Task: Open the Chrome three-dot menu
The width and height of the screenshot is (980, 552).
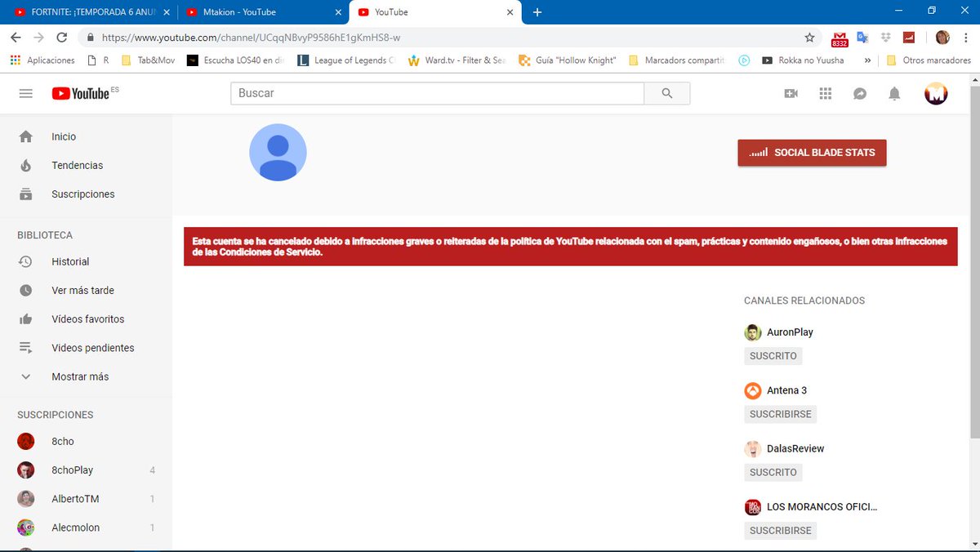Action: click(965, 38)
